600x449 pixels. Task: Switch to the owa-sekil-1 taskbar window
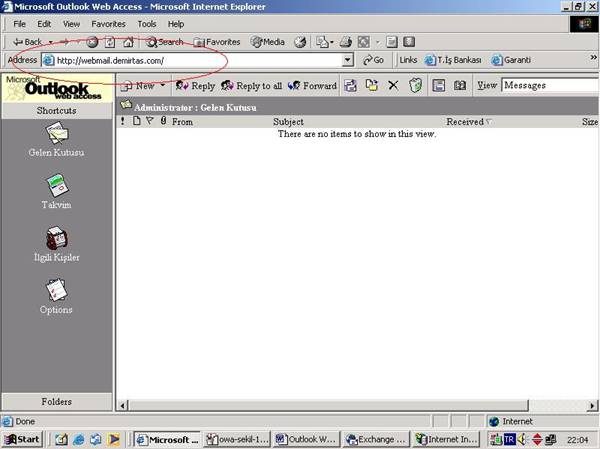pos(237,439)
